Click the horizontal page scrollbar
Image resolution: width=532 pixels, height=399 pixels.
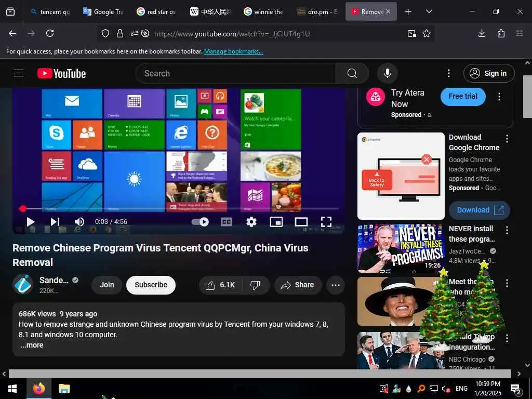260,374
